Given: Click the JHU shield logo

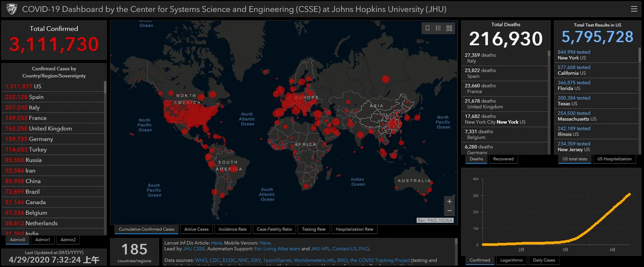Looking at the screenshot, I should 11,9.
